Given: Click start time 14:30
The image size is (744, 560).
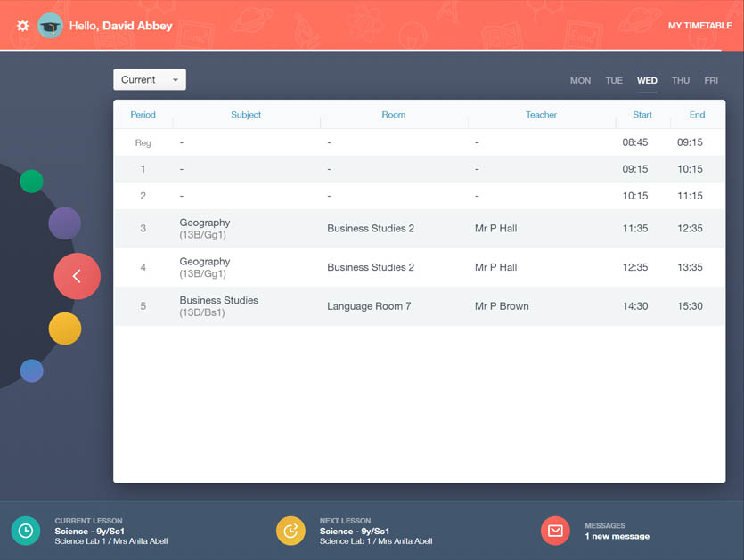Looking at the screenshot, I should 635,306.
